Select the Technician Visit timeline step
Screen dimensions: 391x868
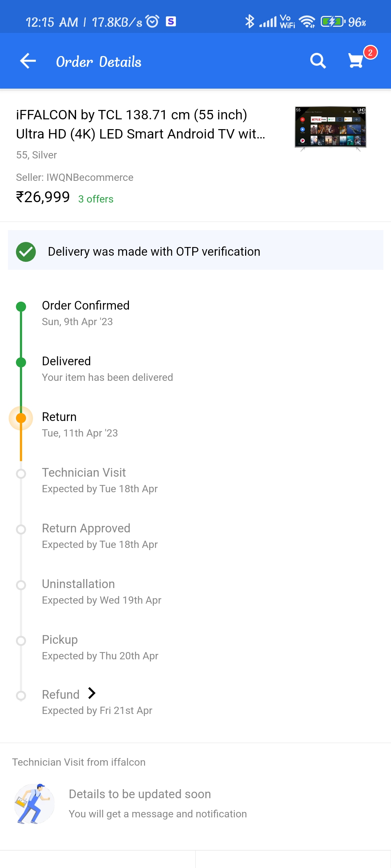coord(84,473)
